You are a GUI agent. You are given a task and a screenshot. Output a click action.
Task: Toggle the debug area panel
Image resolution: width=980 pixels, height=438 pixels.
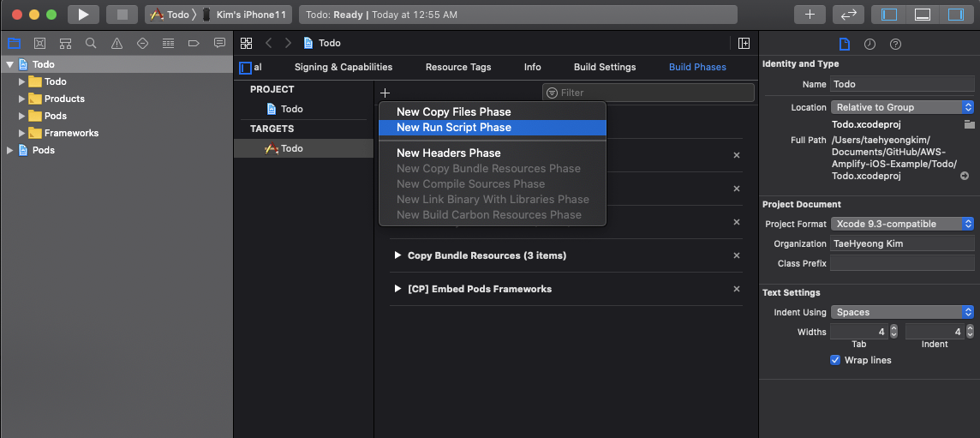tap(923, 15)
